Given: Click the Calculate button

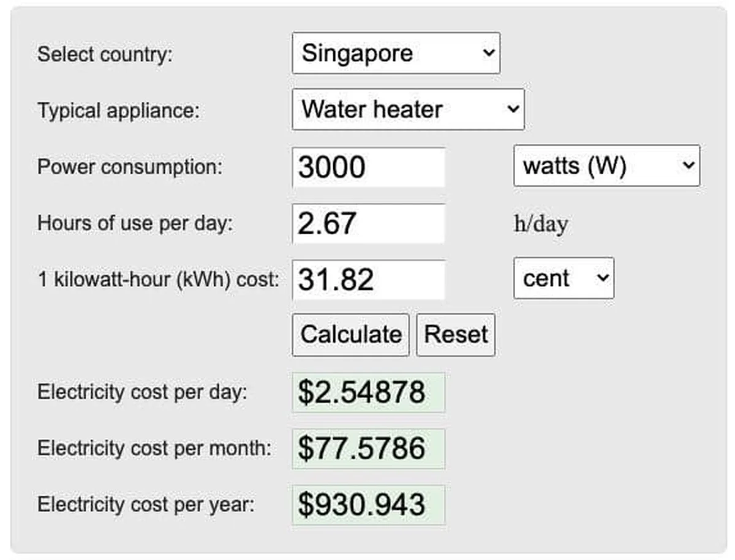Looking at the screenshot, I should [350, 335].
